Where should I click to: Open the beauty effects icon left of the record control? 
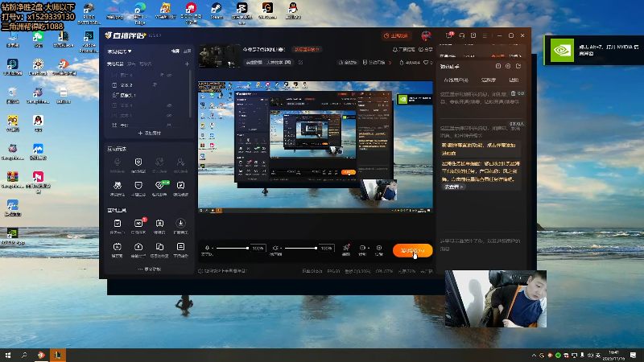click(x=346, y=248)
